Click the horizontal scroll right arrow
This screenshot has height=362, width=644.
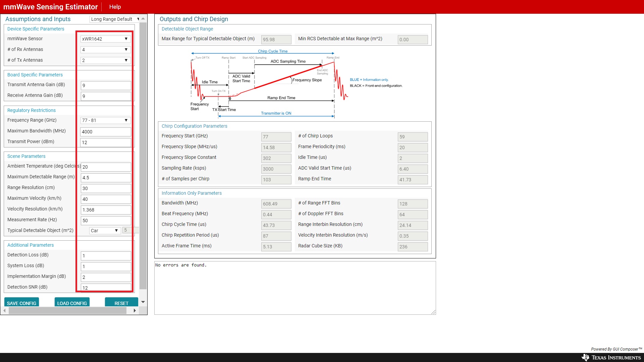pyautogui.click(x=135, y=311)
